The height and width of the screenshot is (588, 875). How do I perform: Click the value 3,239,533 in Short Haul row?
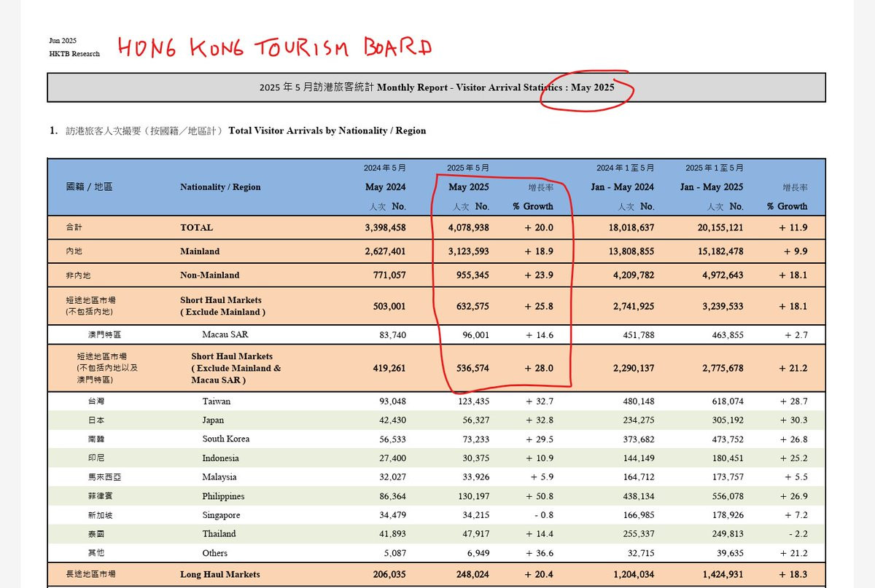point(723,306)
